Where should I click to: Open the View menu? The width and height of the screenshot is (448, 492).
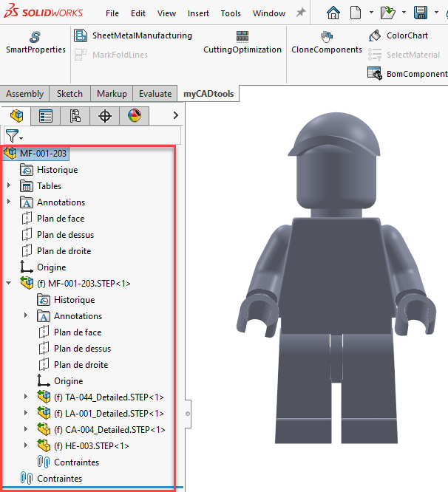click(166, 13)
